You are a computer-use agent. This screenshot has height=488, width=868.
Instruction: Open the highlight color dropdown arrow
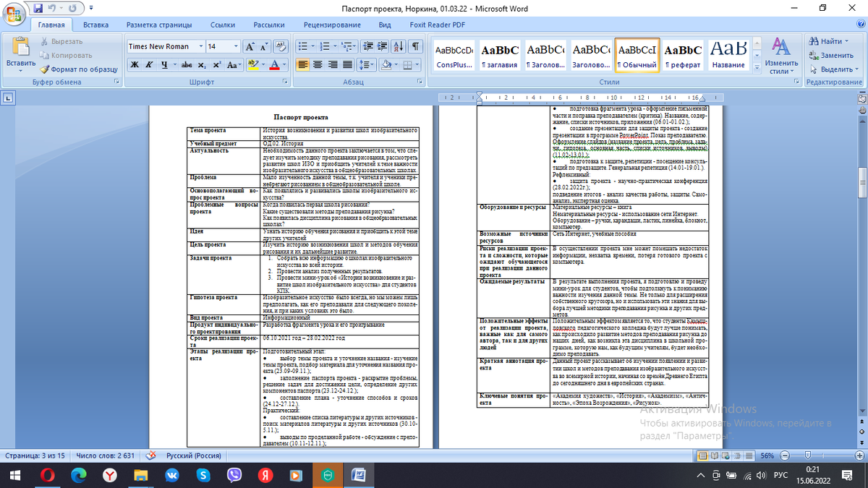point(262,64)
